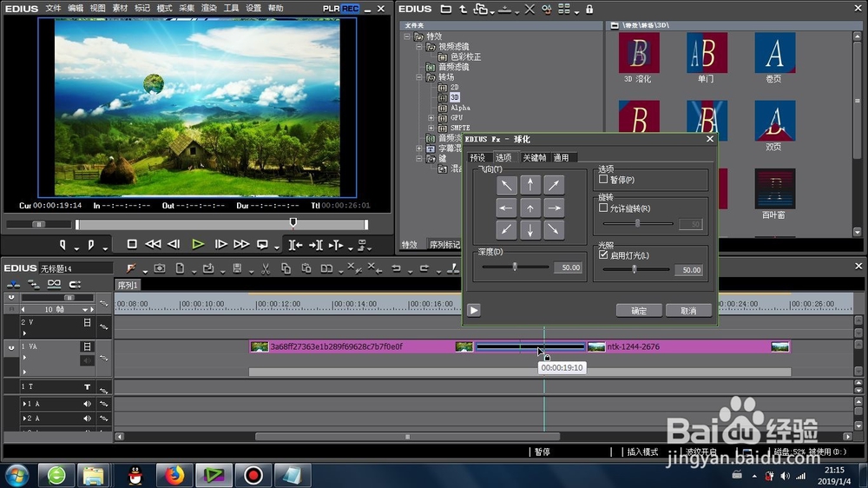
Task: Toggle video mute on 2 V track
Action: (87, 322)
